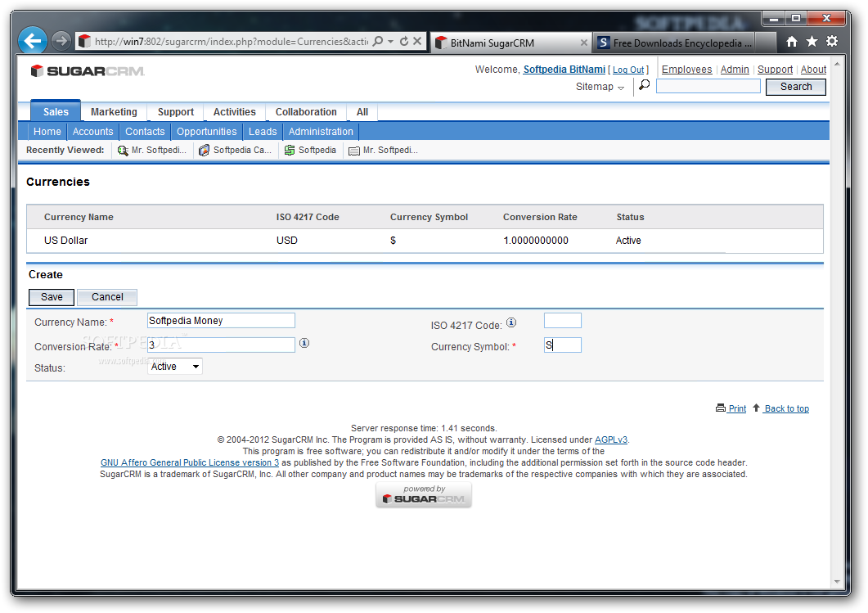
Task: Open Favorites with the star icon
Action: [x=812, y=42]
